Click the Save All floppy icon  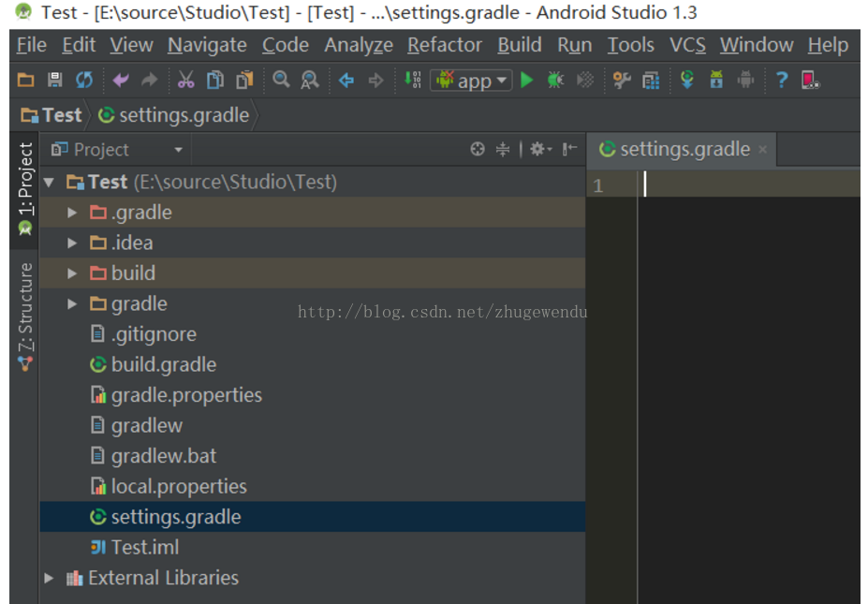(55, 81)
